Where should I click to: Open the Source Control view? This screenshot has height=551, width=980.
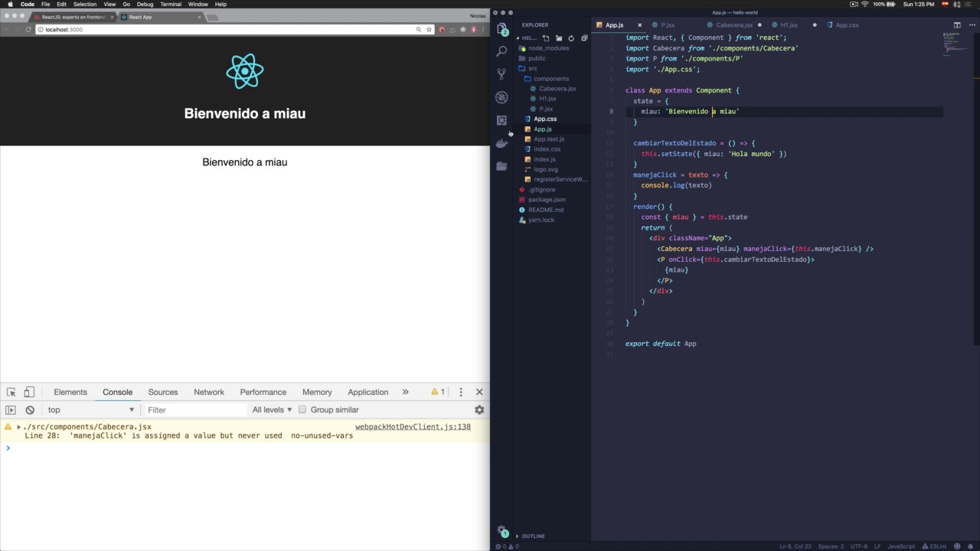[x=502, y=74]
